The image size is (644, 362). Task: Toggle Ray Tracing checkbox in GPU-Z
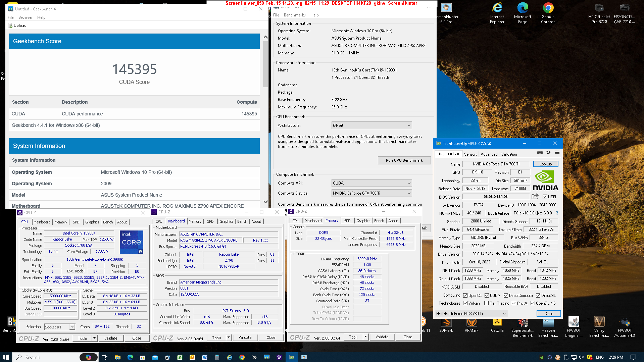pyautogui.click(x=486, y=303)
